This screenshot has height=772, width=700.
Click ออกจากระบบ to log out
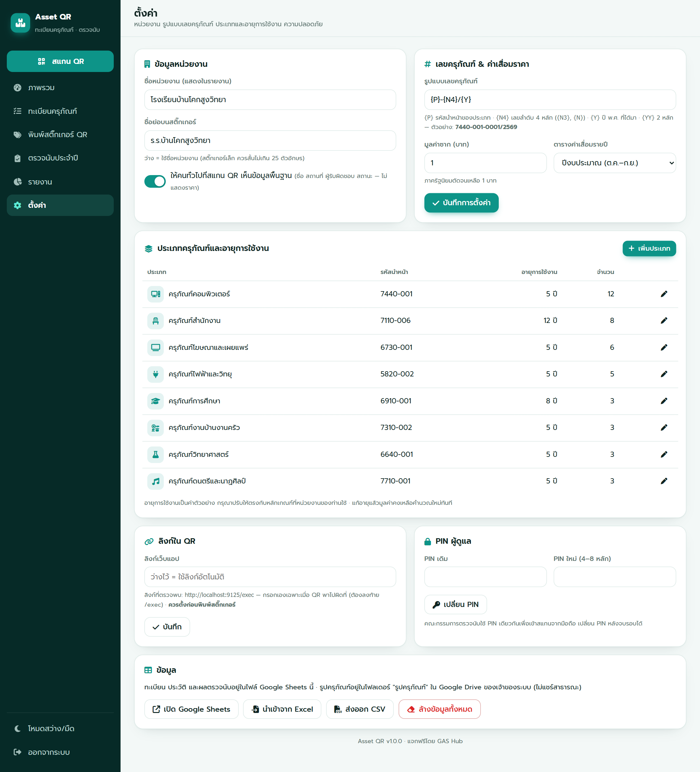[x=60, y=752]
